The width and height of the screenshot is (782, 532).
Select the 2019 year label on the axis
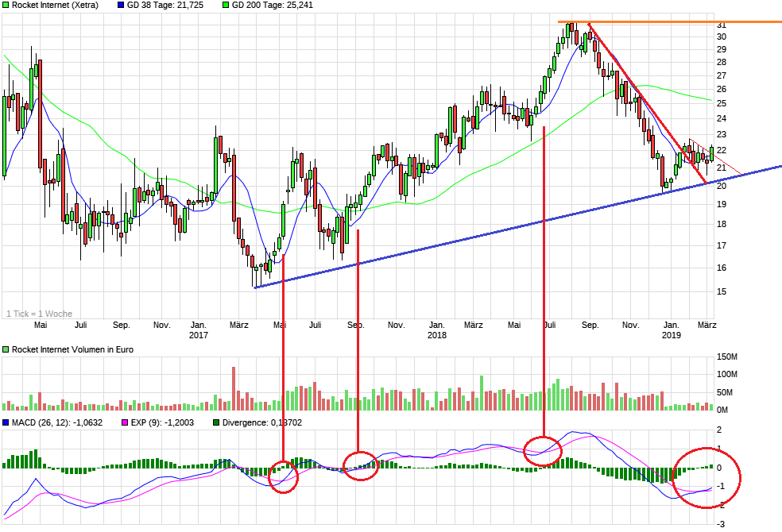(670, 334)
